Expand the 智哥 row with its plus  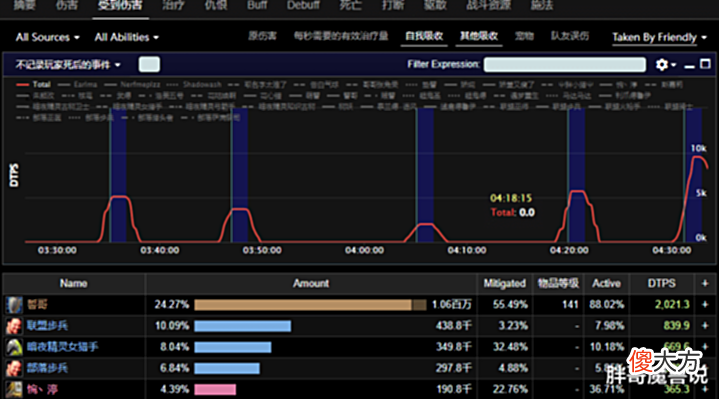click(705, 305)
